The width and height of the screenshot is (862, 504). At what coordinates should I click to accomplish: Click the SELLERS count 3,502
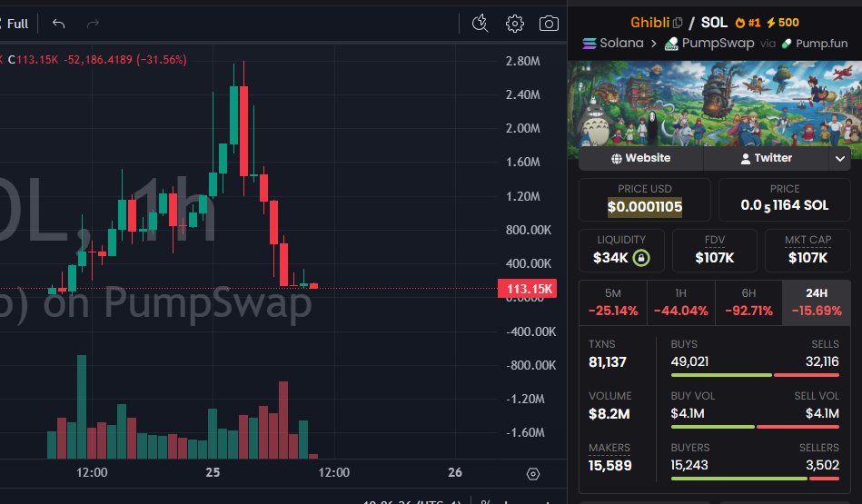pyautogui.click(x=822, y=465)
